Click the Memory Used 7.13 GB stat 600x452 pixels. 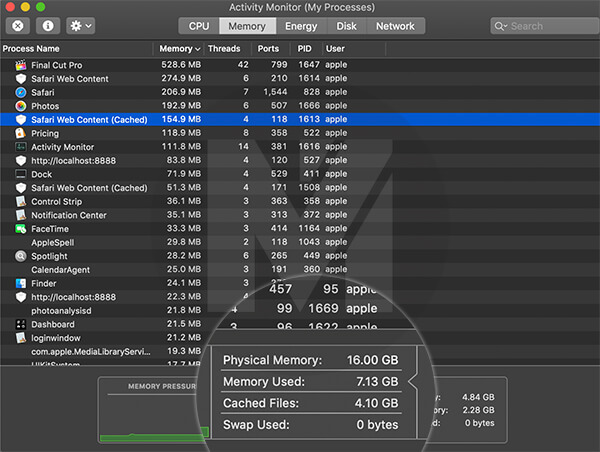tap(311, 382)
